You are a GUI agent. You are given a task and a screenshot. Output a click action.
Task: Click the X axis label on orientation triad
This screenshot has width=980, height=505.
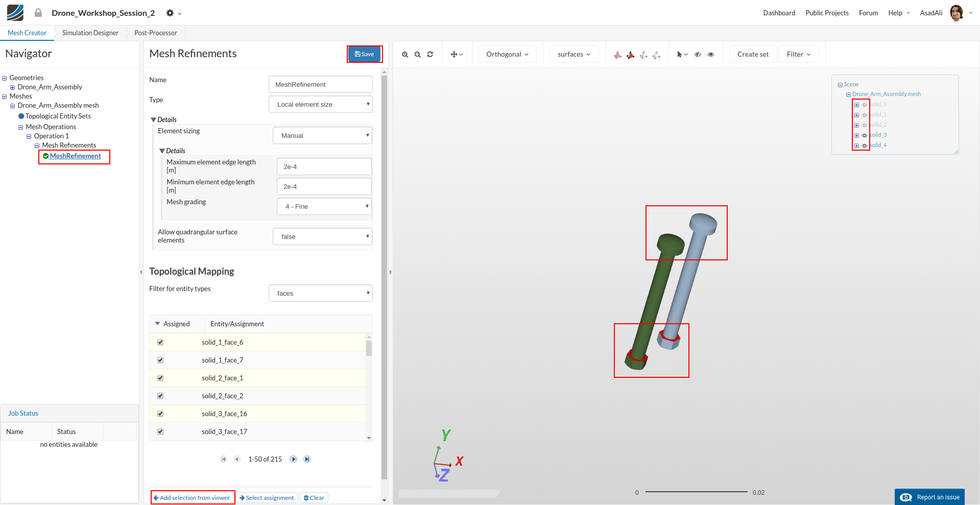(x=460, y=461)
